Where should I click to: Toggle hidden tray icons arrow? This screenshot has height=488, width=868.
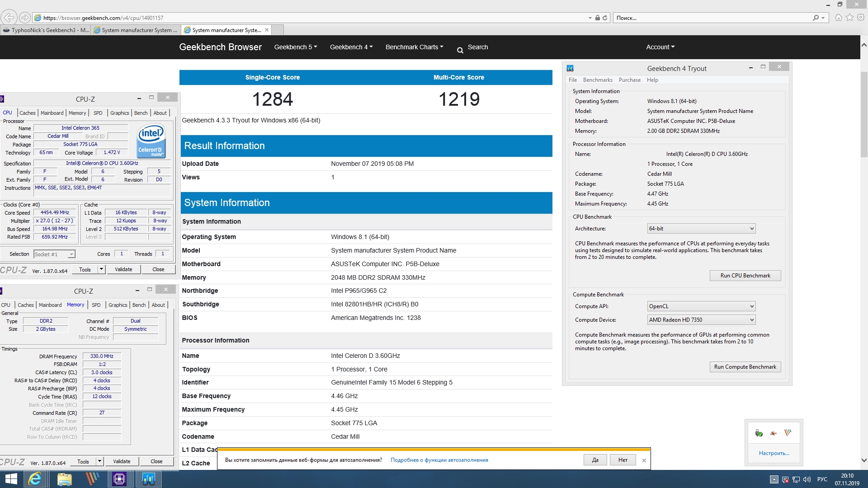[x=774, y=479]
